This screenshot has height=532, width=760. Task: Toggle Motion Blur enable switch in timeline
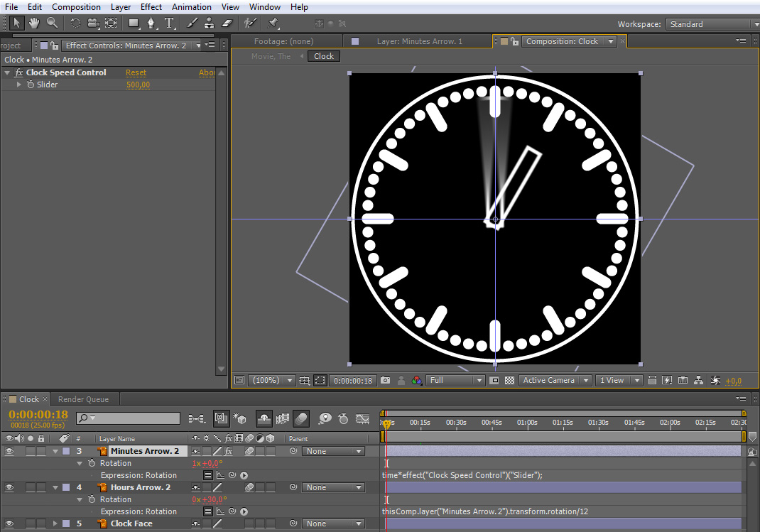[x=301, y=418]
